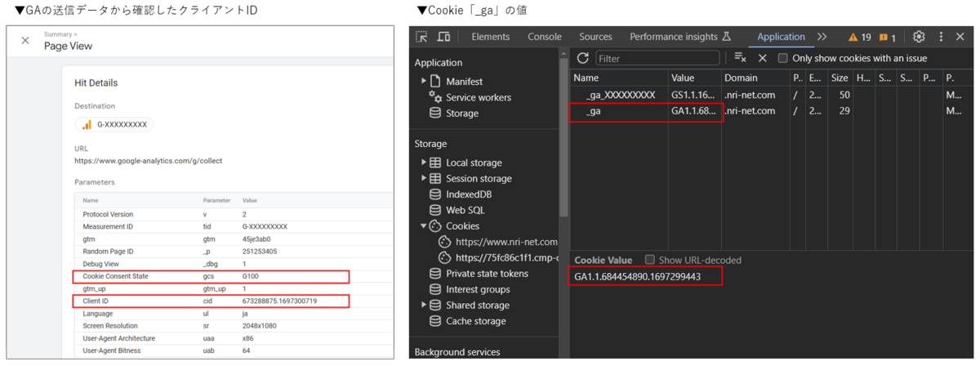Click the Random Page ID row

click(x=233, y=252)
